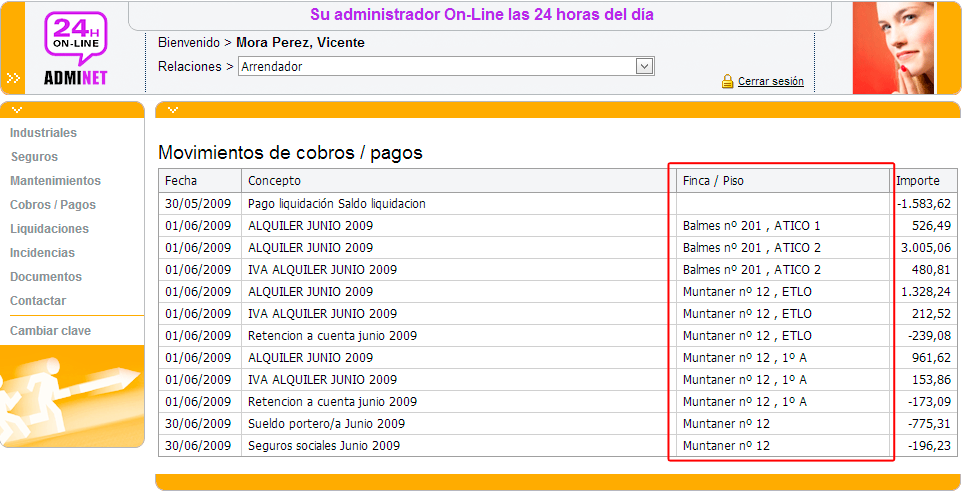Go to the Seguros section
The height and width of the screenshot is (492, 962).
(x=34, y=157)
